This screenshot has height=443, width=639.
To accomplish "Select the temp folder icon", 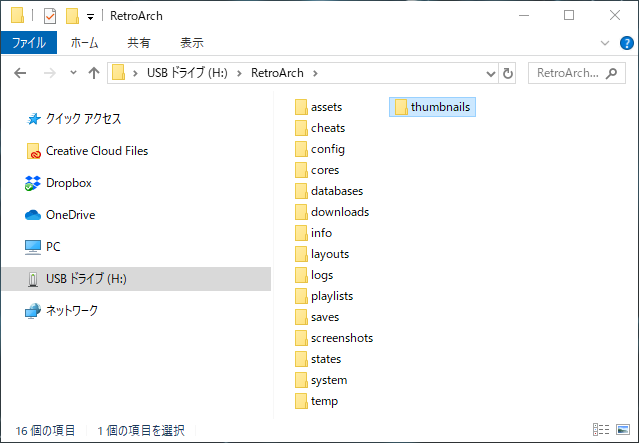I will point(301,401).
